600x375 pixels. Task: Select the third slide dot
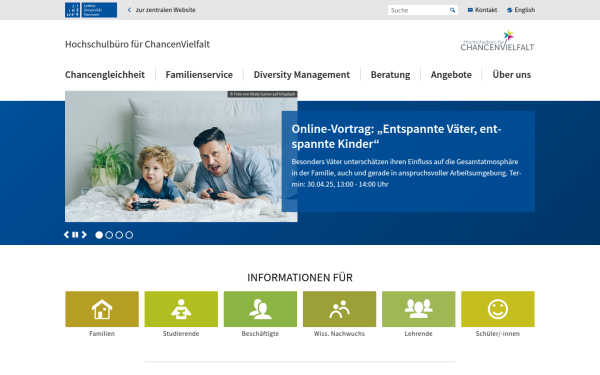[119, 235]
